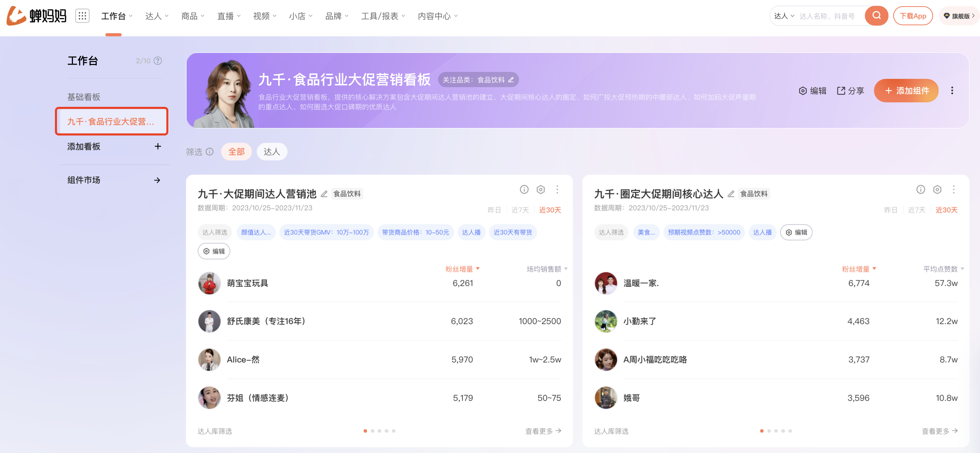The width and height of the screenshot is (980, 453).
Task: Click the 添加组件 button
Action: click(x=906, y=91)
